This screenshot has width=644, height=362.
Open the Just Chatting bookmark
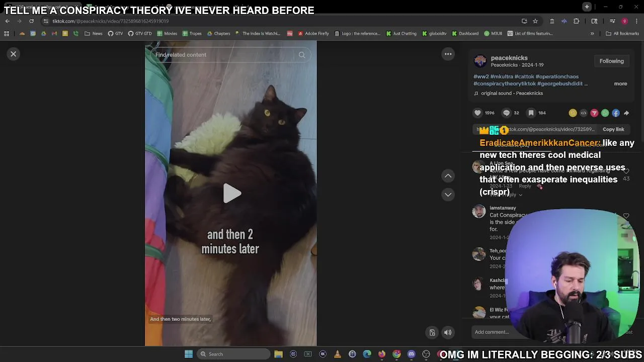click(x=401, y=34)
